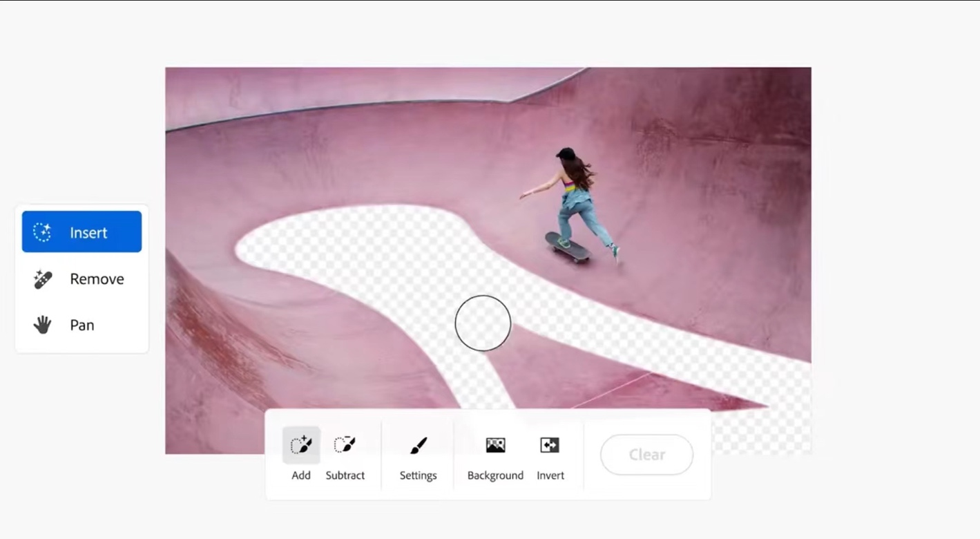Open brush Settings icon

419,445
